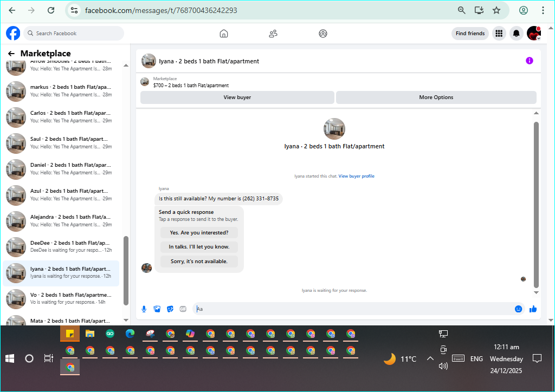
Task: Click Iyana's avatar beside quick responses
Action: 146,268
